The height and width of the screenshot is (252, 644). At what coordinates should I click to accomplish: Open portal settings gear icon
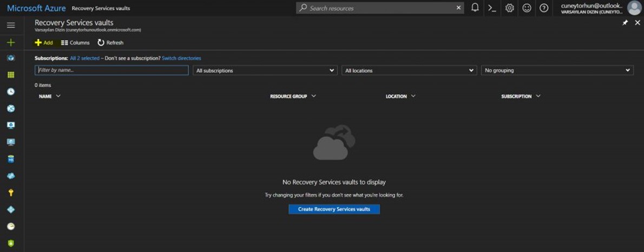(x=510, y=8)
